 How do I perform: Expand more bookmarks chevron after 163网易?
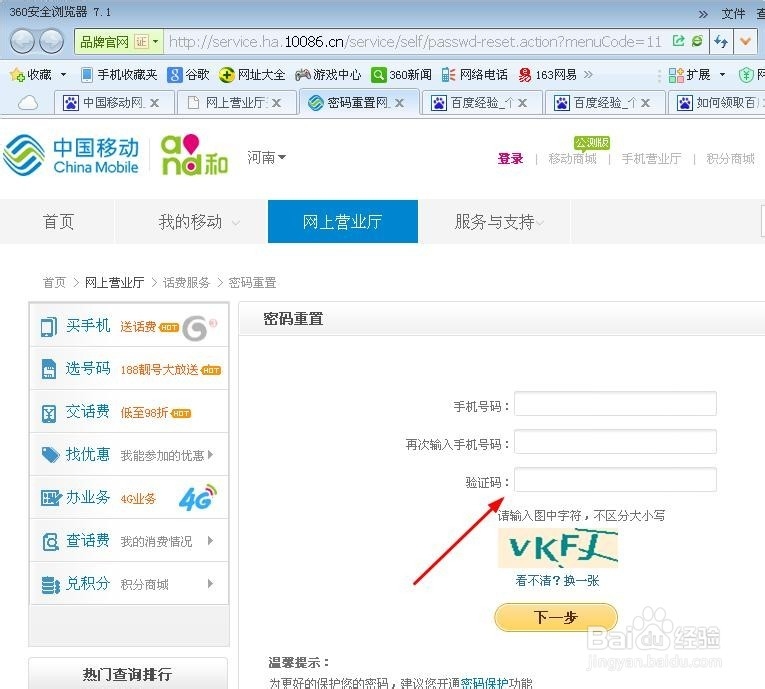coord(588,75)
